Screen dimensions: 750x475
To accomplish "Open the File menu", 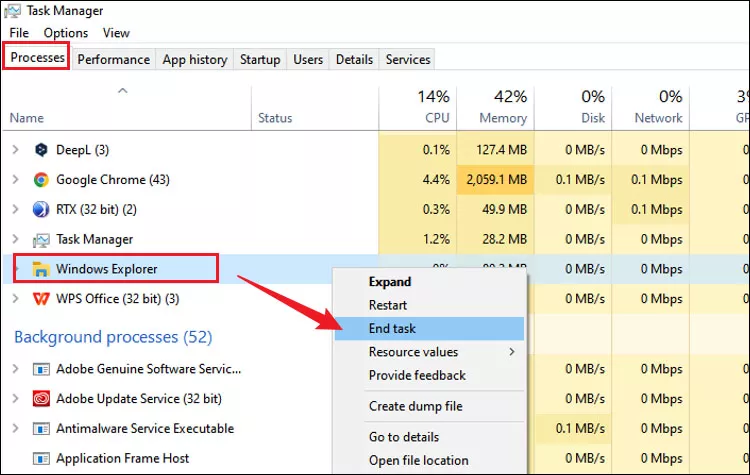I will (19, 33).
